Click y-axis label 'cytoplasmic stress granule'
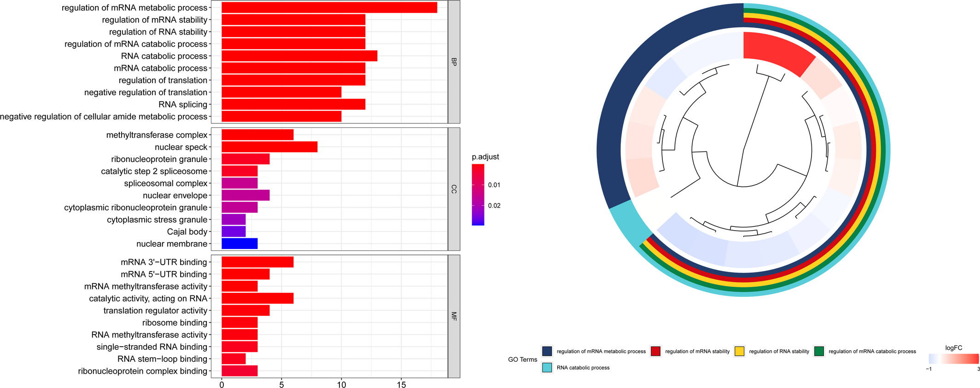The image size is (980, 388). [x=157, y=220]
